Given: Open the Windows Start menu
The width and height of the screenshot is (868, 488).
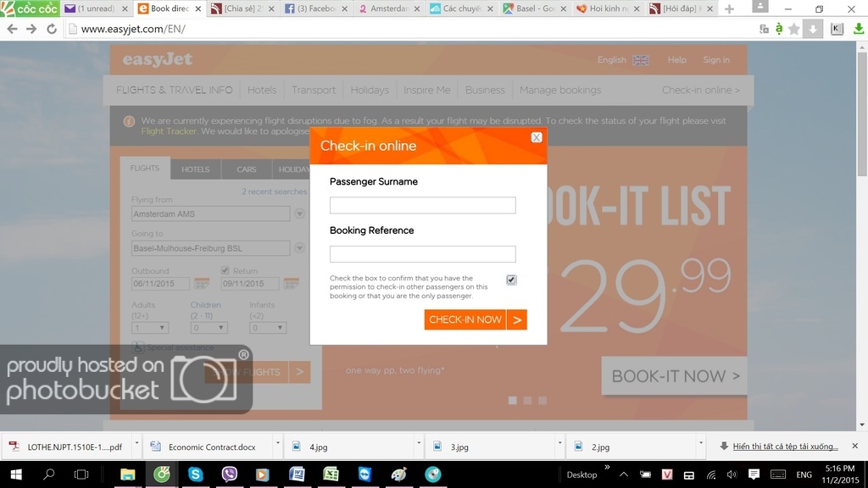Looking at the screenshot, I should [x=16, y=474].
